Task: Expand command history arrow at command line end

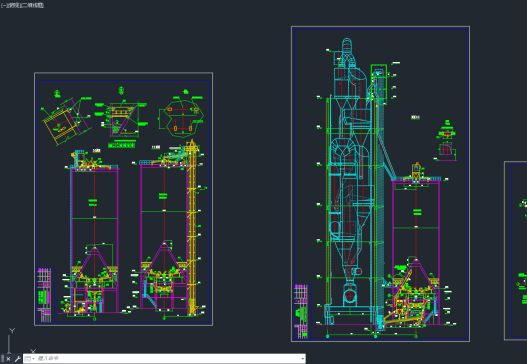Action: 302,359
